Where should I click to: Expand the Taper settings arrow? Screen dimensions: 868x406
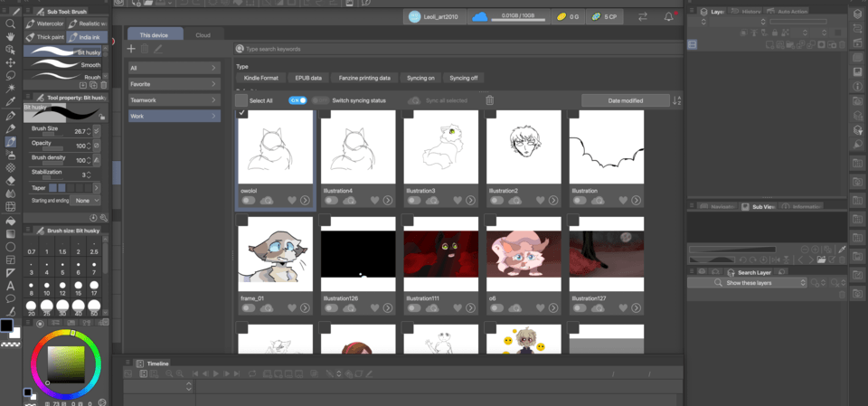click(97, 188)
